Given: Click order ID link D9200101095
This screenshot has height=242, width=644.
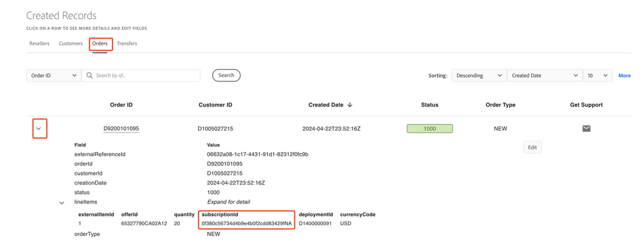Looking at the screenshot, I should 121,129.
